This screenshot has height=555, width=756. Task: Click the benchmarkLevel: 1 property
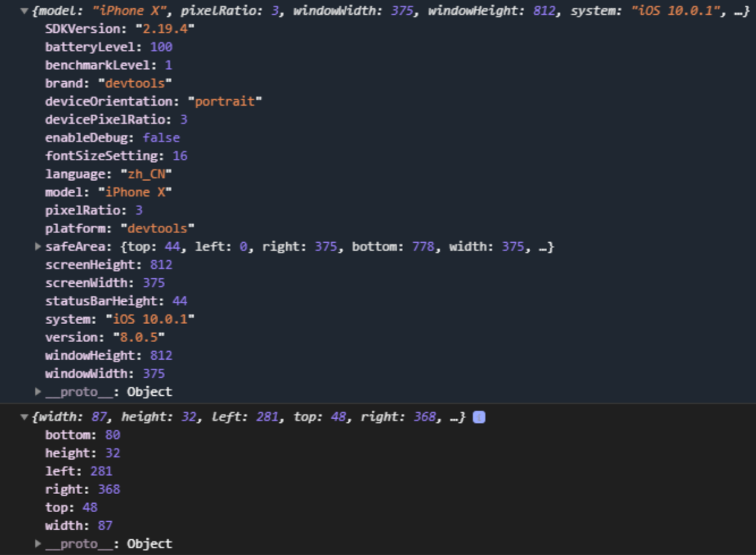[x=108, y=65]
